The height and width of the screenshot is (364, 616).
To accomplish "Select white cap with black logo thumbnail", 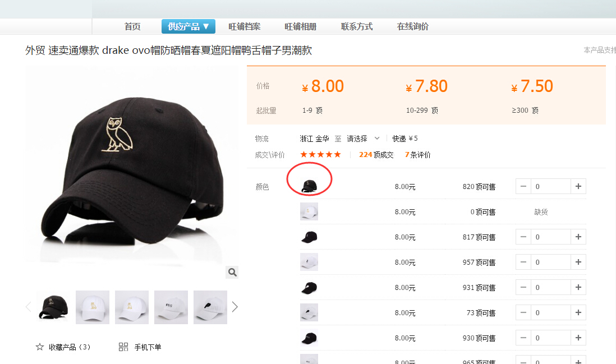I will coord(210,307).
